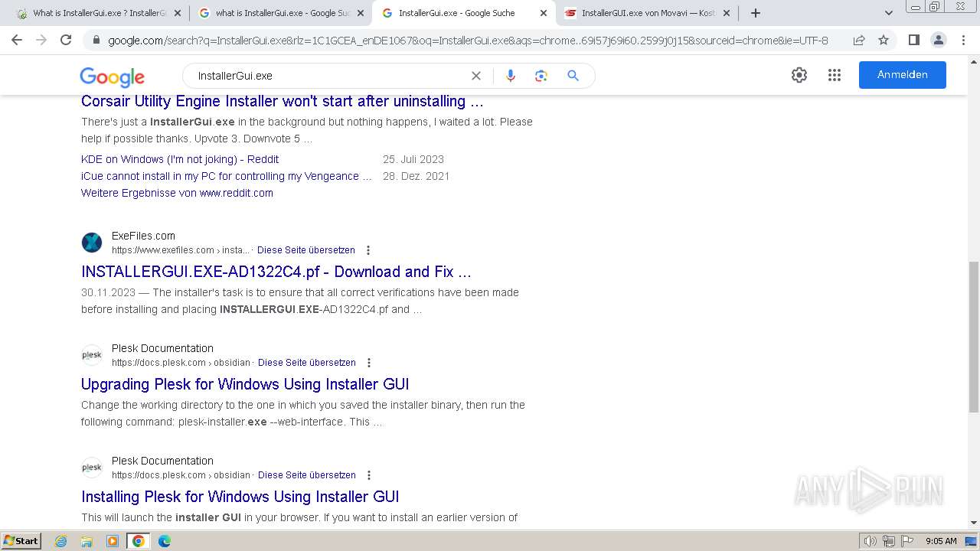980x551 pixels.
Task: Open Corsair Utility Engine Installer result
Action: pyautogui.click(x=283, y=101)
